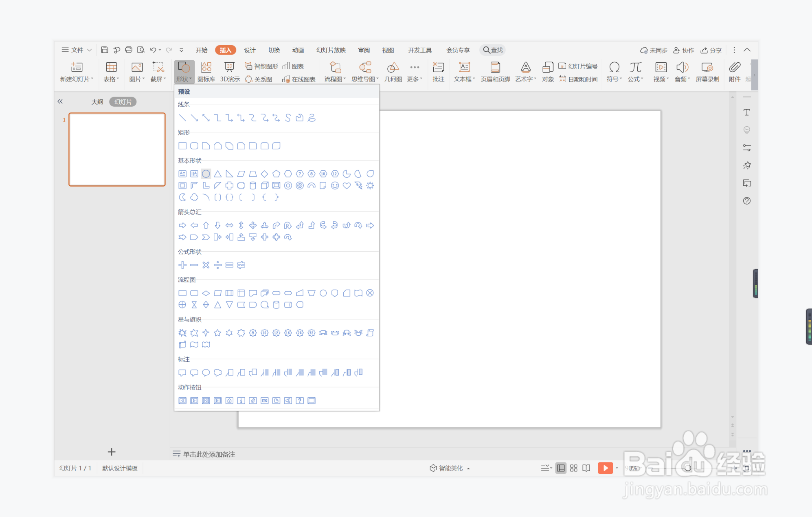812x517 pixels.
Task: Choose the five-point star shape
Action: [217, 333]
